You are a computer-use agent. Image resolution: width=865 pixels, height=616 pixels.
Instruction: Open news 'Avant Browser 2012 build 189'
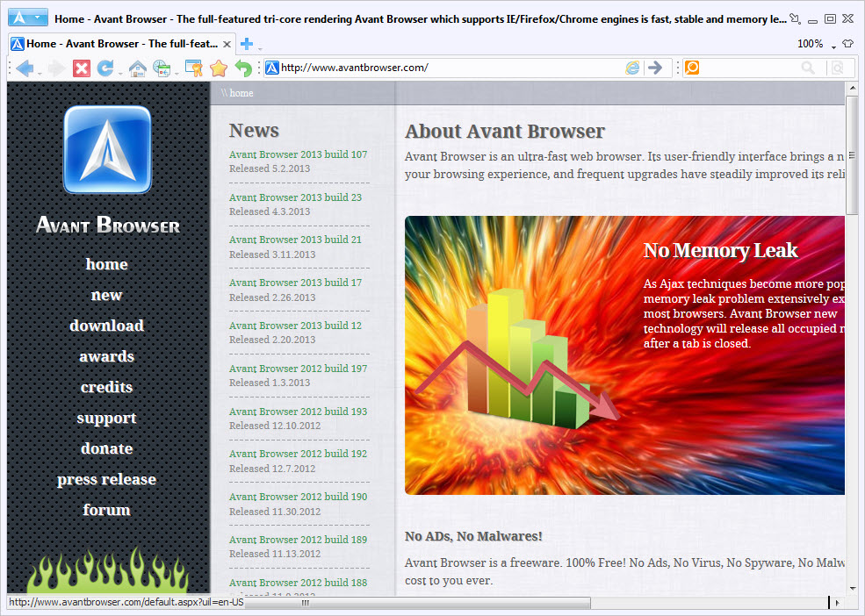298,540
